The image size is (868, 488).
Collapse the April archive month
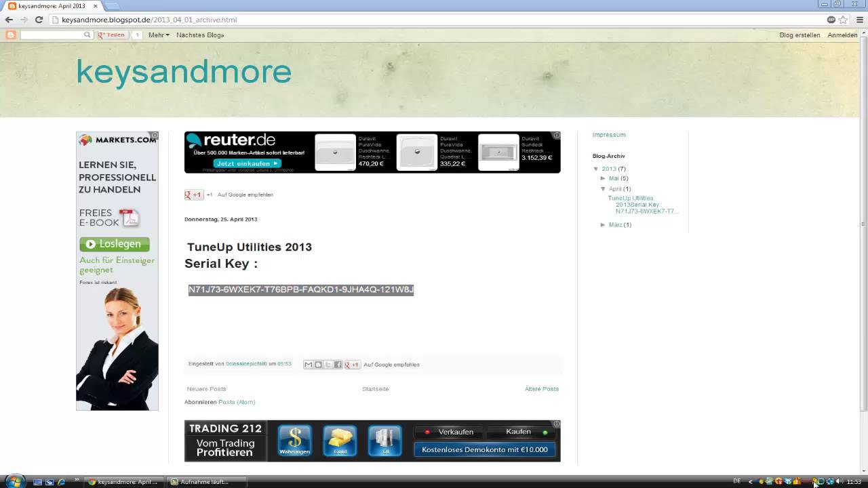[604, 189]
